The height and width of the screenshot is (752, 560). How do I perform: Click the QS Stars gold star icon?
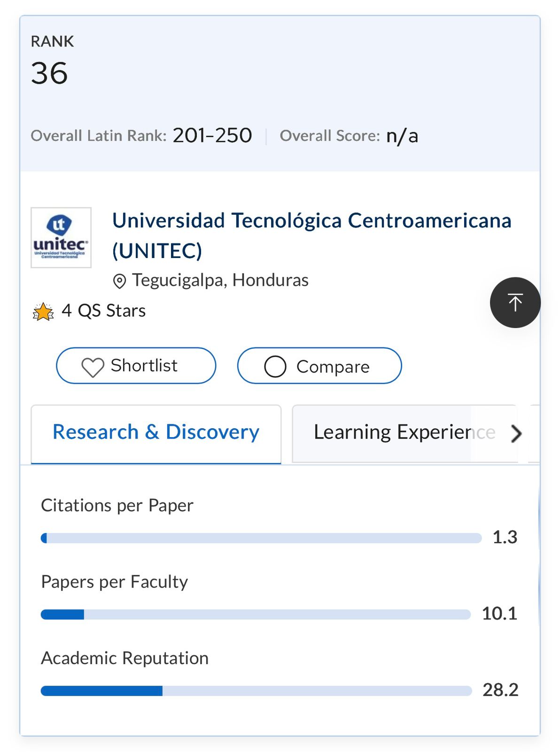click(x=43, y=312)
